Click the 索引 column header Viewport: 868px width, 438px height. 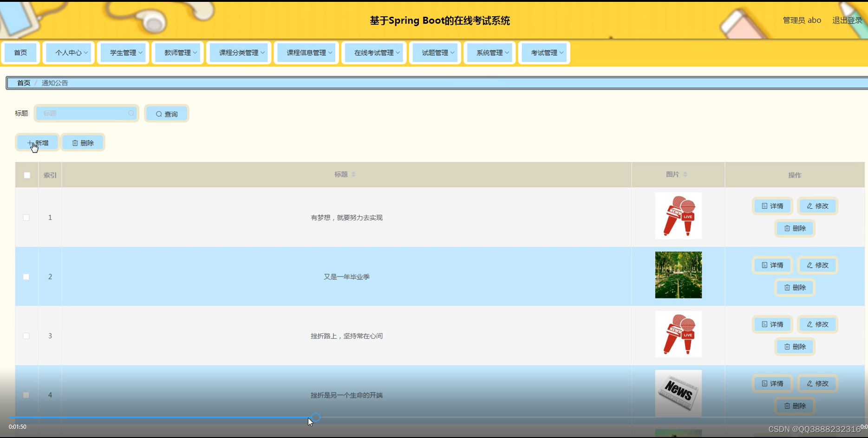pos(50,175)
